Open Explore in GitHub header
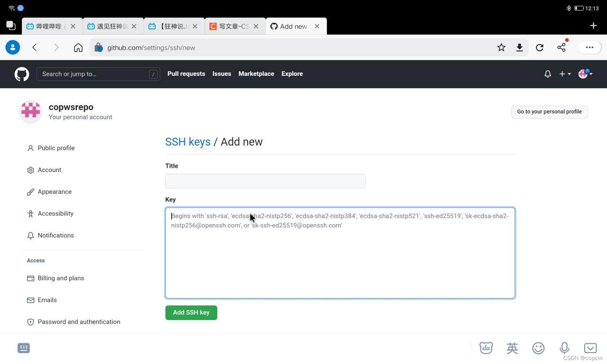 click(x=292, y=74)
